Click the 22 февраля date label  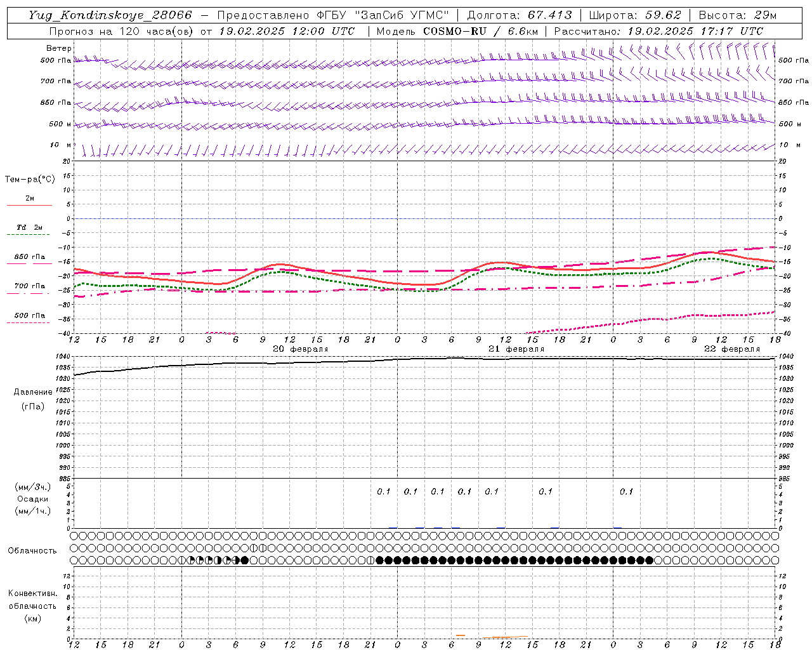(732, 349)
